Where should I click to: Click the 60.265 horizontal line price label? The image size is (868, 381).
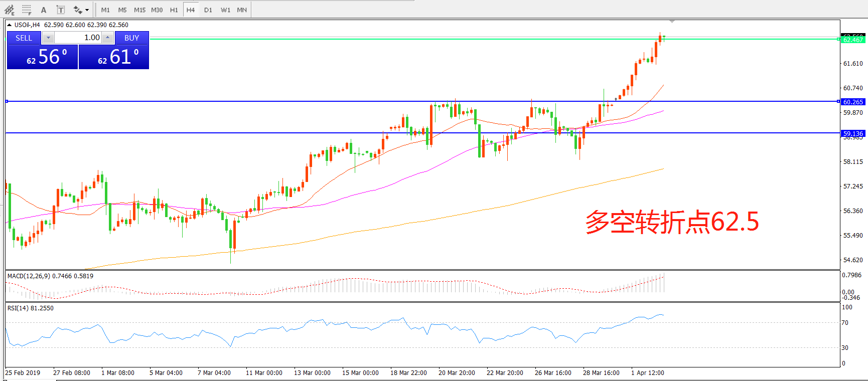853,102
